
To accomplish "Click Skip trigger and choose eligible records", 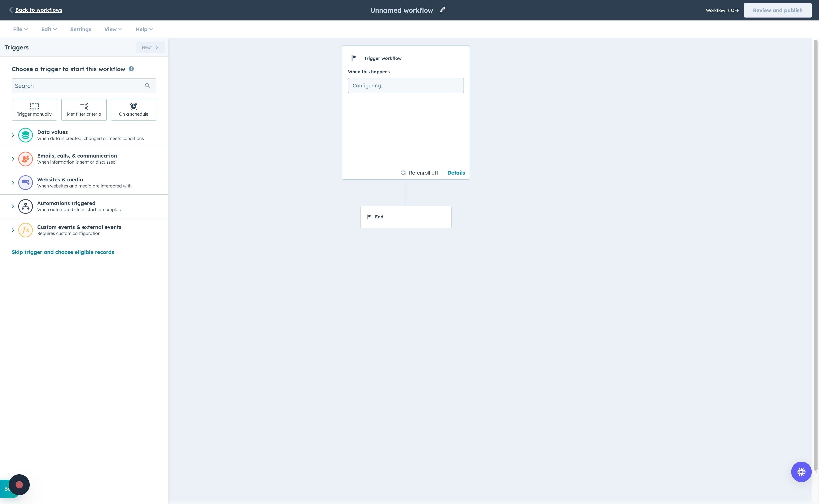I will click(63, 252).
